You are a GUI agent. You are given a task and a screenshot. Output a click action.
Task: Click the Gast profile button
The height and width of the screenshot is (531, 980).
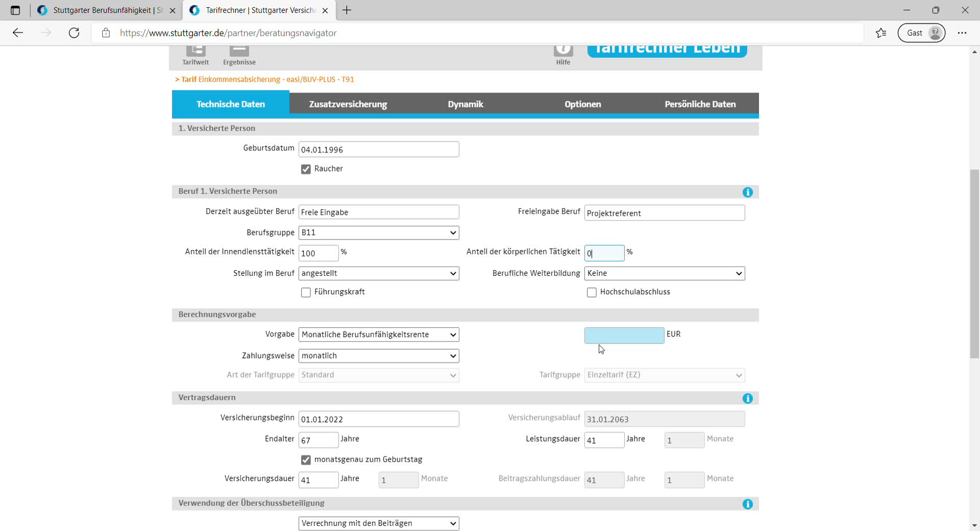921,33
